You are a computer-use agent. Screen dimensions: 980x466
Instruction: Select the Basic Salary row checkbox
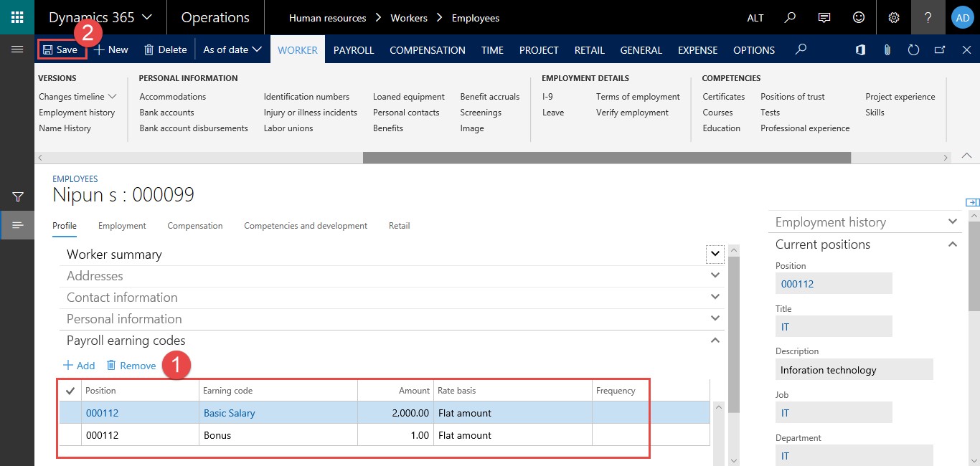pos(70,412)
